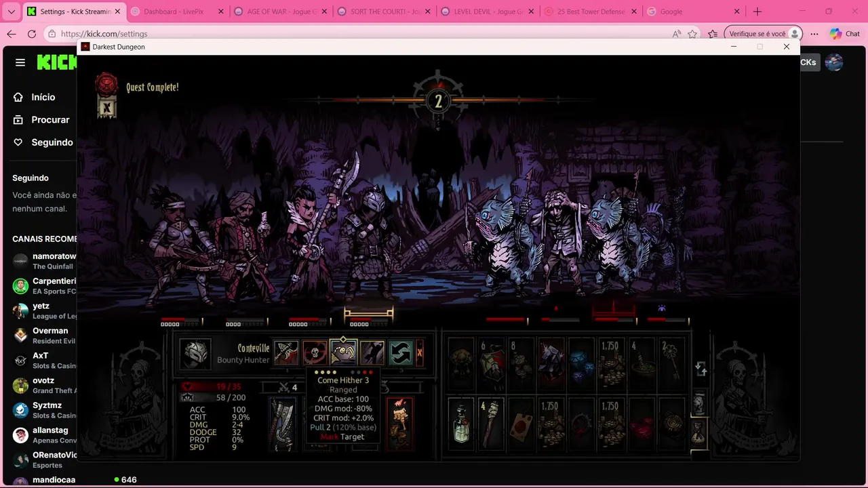Select the Come Hither hook skill

[x=343, y=352]
